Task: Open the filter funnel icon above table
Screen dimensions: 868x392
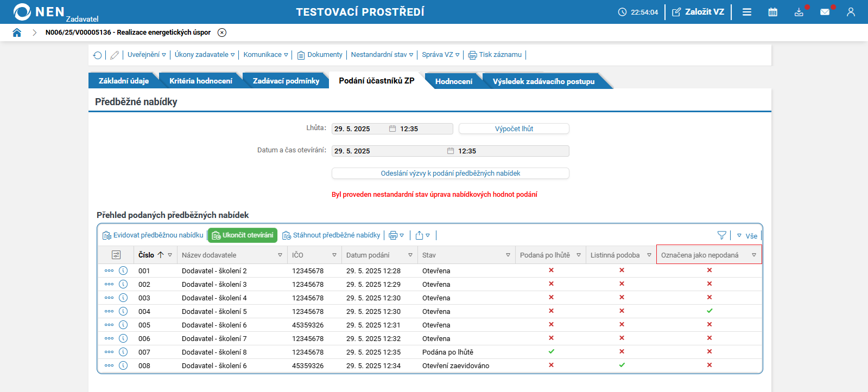Action: click(x=721, y=235)
